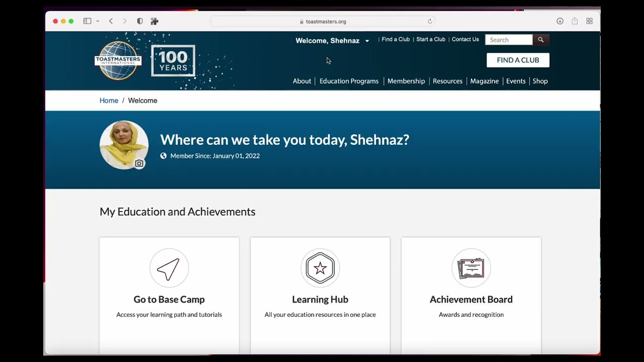Click Shehnaz's profile photo
The height and width of the screenshot is (362, 644).
tap(124, 145)
